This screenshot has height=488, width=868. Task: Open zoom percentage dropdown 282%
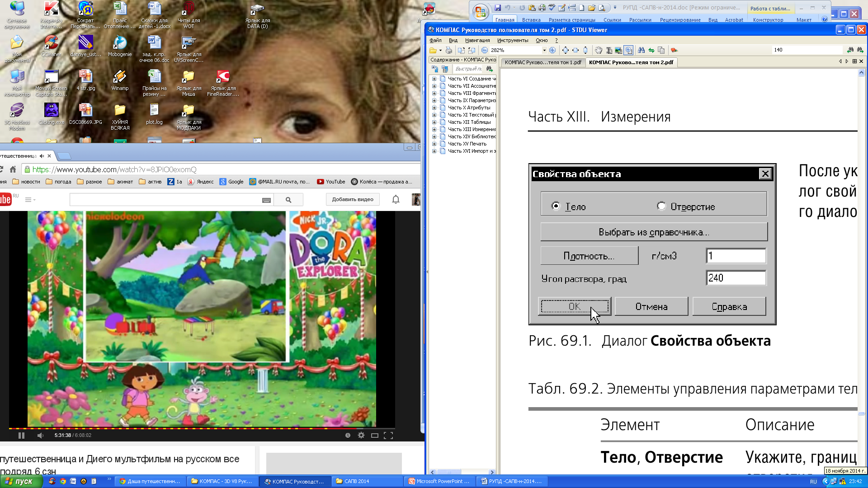tap(544, 50)
